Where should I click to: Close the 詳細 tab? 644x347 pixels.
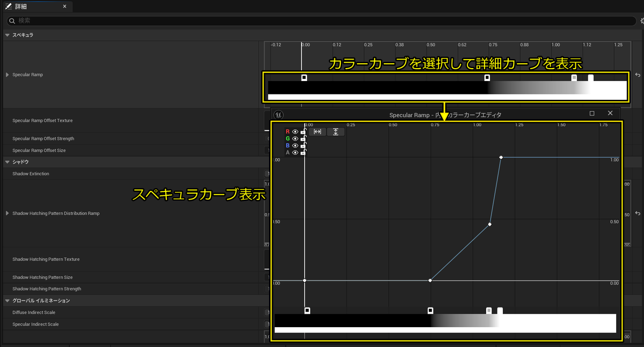[x=65, y=6]
